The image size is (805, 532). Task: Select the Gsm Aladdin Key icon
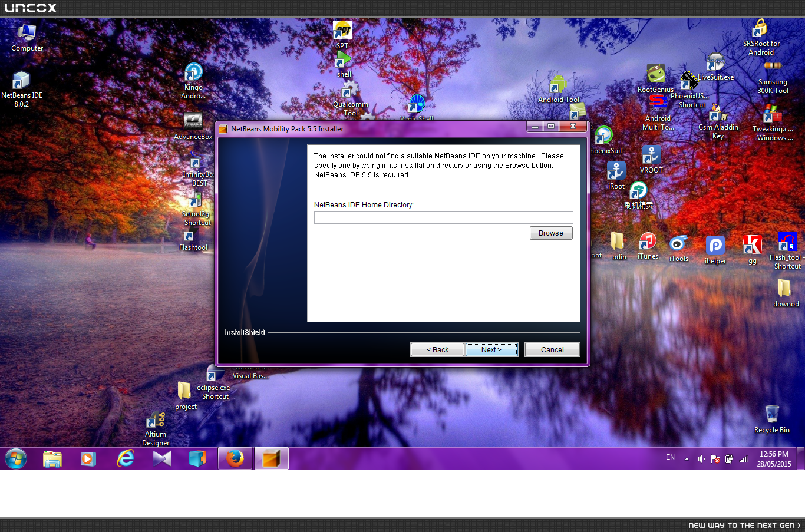pyautogui.click(x=718, y=123)
